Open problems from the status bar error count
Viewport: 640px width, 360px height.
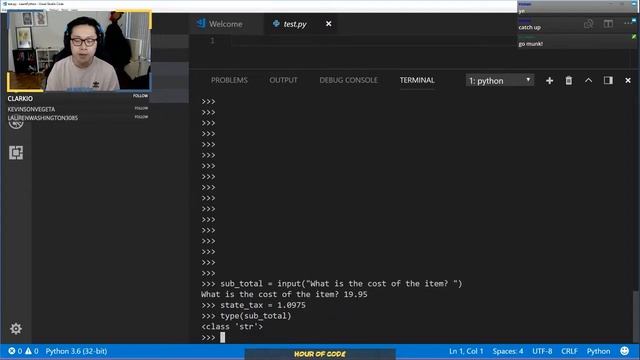(24, 351)
